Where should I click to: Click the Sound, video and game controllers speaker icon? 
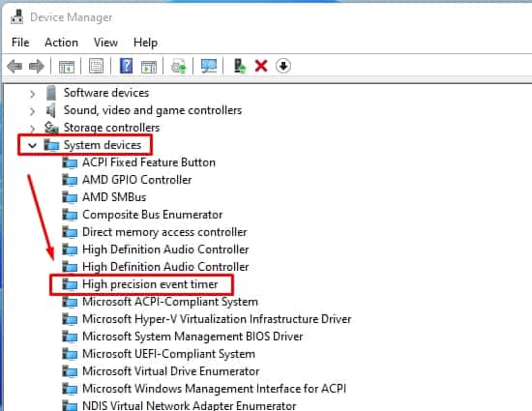pyautogui.click(x=51, y=110)
